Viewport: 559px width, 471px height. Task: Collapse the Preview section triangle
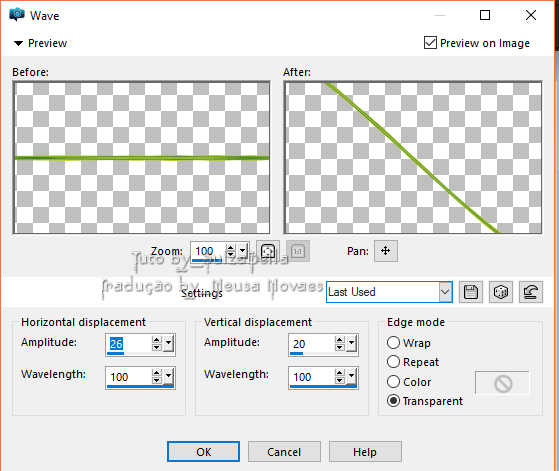click(x=18, y=43)
